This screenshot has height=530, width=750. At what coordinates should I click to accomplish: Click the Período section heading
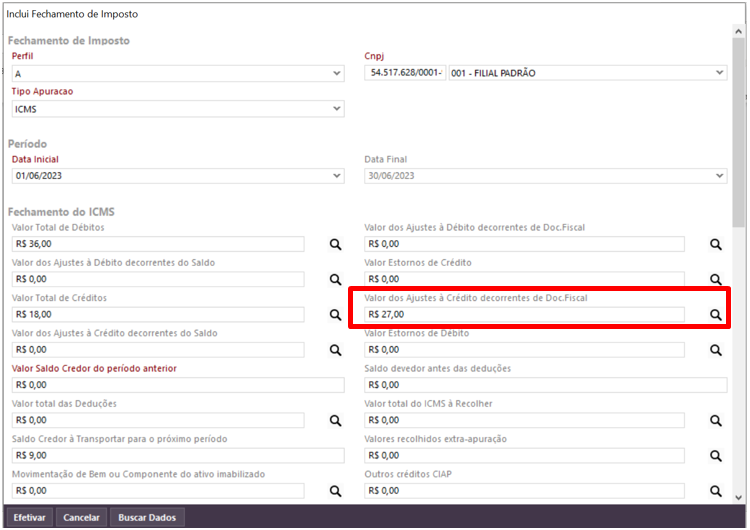pyautogui.click(x=27, y=144)
